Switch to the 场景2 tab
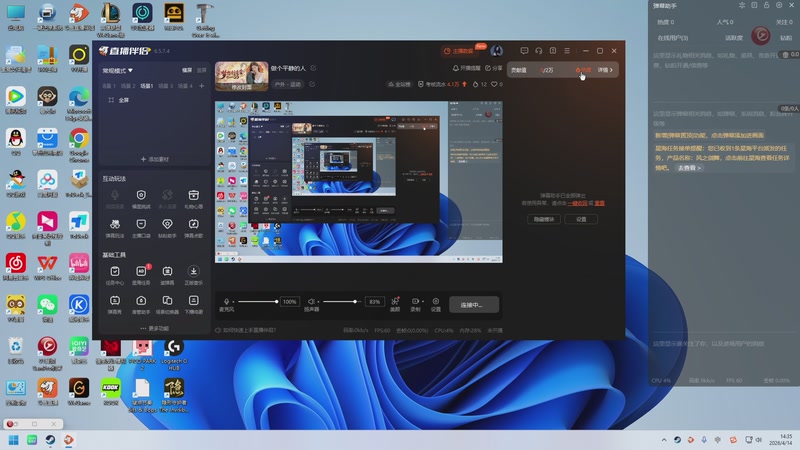The width and height of the screenshot is (800, 450). [x=128, y=86]
